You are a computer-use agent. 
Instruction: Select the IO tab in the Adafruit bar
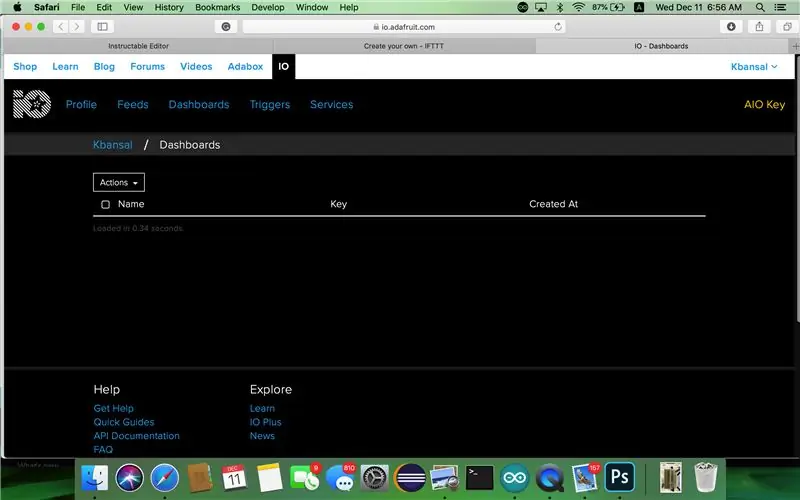(284, 67)
